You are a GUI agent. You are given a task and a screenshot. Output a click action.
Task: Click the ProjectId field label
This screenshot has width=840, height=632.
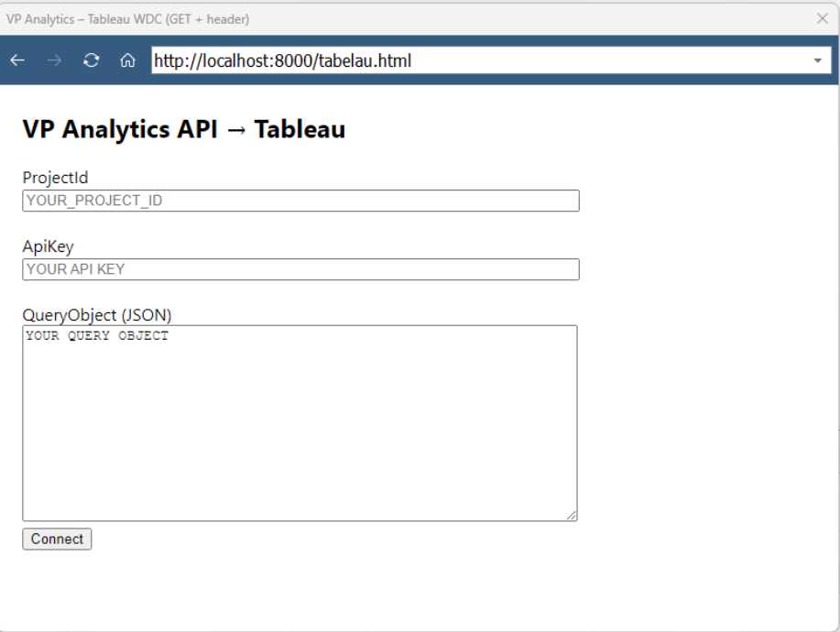[55, 179]
